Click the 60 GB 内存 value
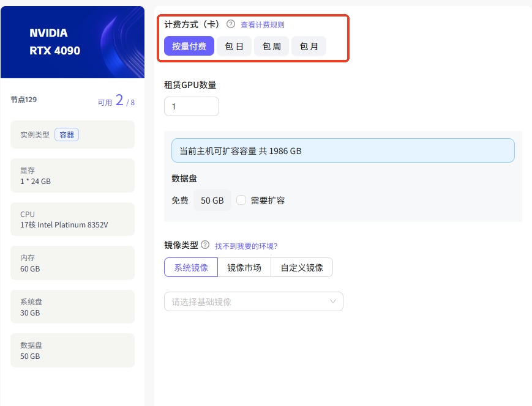 pyautogui.click(x=30, y=269)
